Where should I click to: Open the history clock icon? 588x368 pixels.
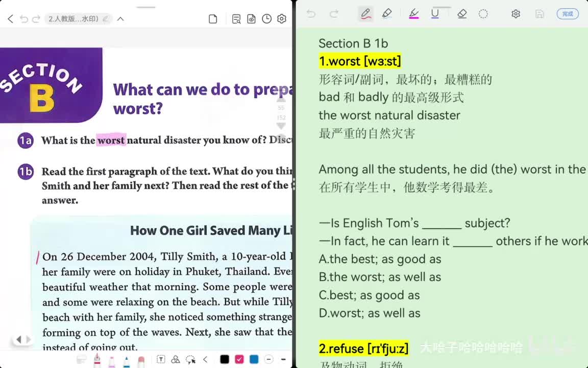pyautogui.click(x=266, y=19)
